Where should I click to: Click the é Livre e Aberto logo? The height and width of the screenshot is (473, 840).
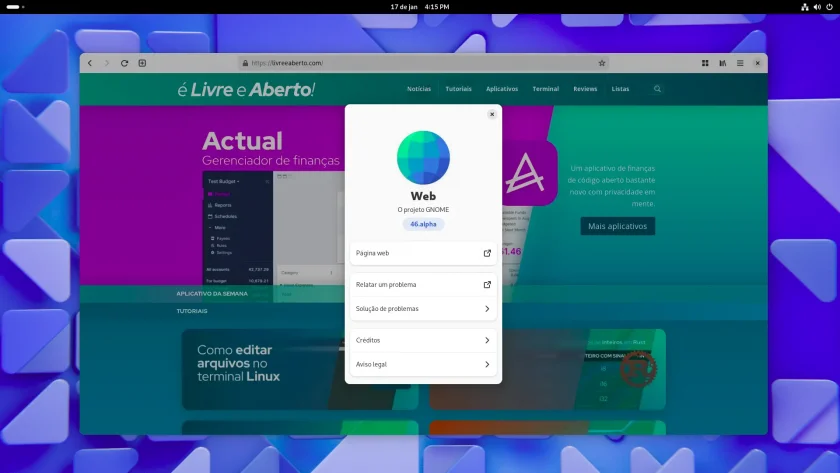point(246,89)
